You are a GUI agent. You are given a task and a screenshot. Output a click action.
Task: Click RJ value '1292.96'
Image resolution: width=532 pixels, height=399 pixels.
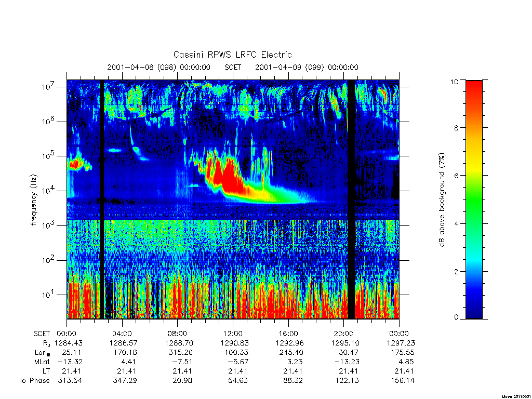pos(290,343)
